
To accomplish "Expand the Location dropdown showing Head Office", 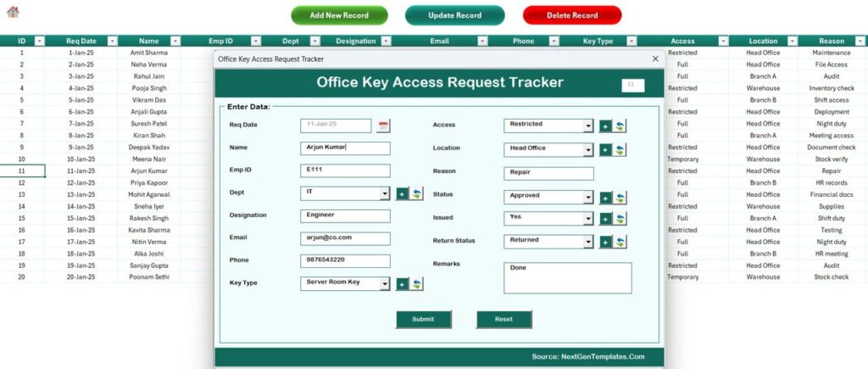I will click(588, 149).
